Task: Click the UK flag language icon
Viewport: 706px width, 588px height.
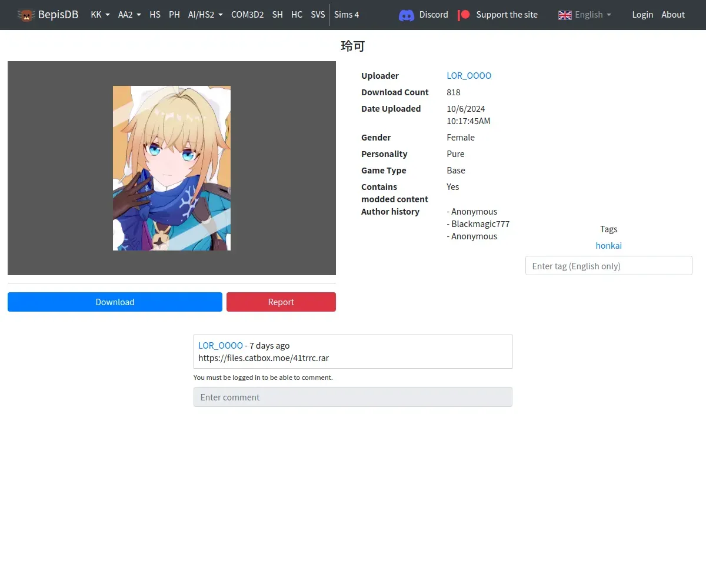Action: pos(565,15)
